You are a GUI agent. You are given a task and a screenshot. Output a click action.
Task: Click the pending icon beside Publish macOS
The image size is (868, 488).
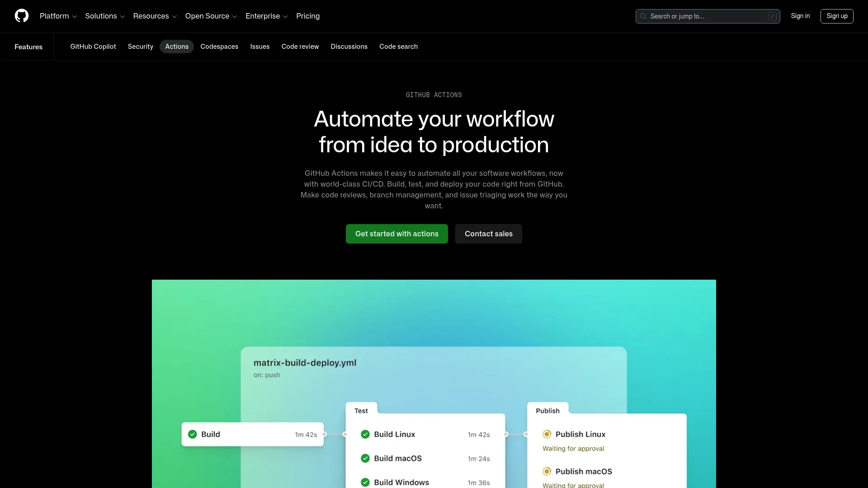[x=547, y=471]
